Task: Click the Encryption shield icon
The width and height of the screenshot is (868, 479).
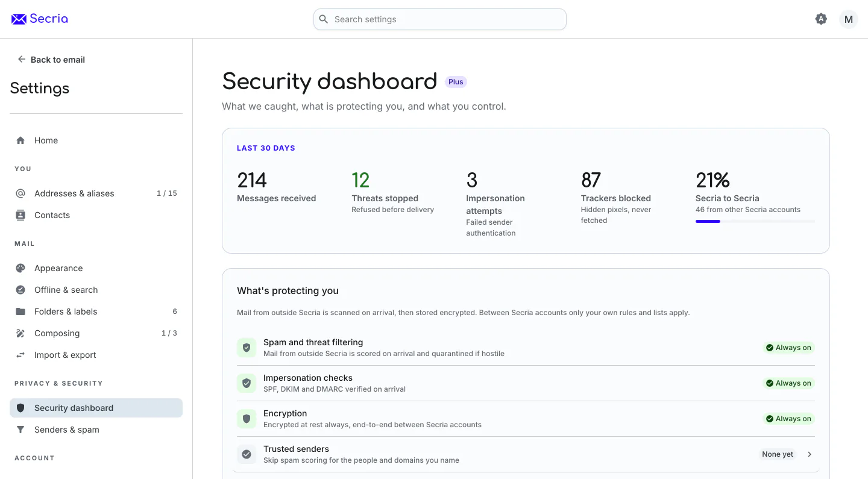Action: [247, 419]
